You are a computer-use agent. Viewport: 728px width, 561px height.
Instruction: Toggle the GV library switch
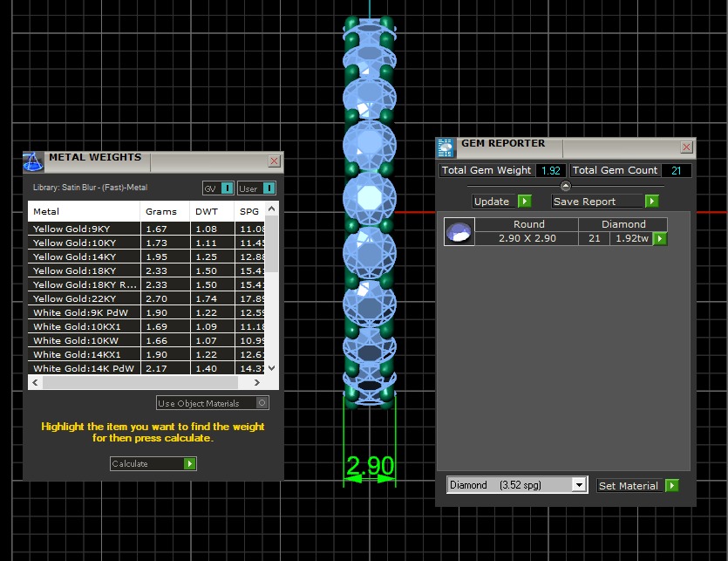227,188
